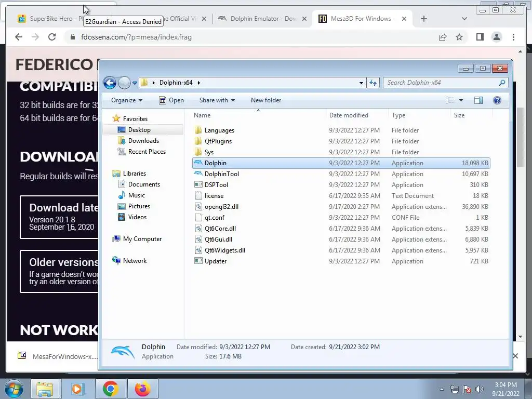Toggle Chrome side panel
The width and height of the screenshot is (532, 399).
click(480, 37)
